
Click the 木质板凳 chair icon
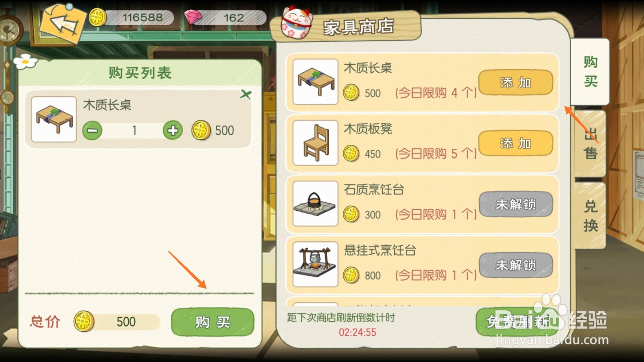tap(316, 143)
